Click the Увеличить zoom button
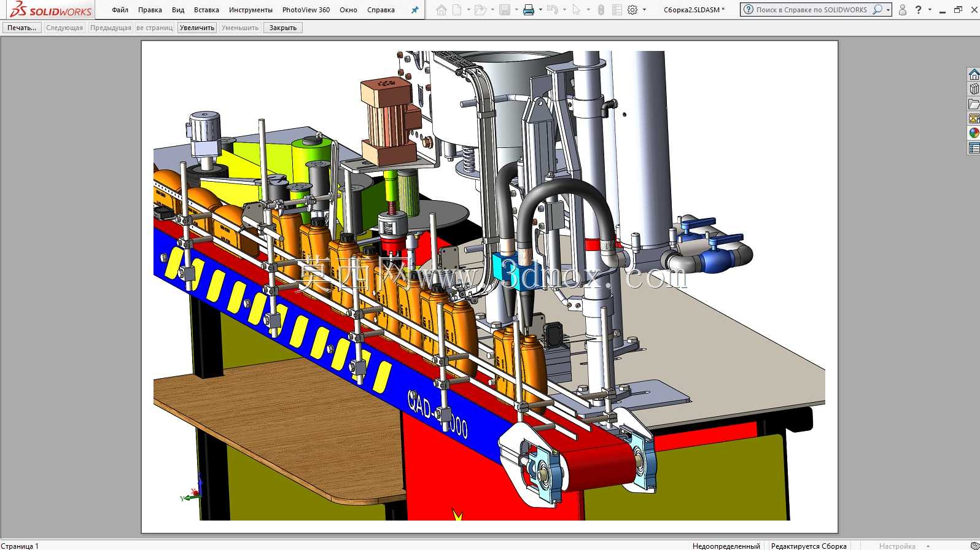This screenshot has height=550, width=980. [x=197, y=28]
